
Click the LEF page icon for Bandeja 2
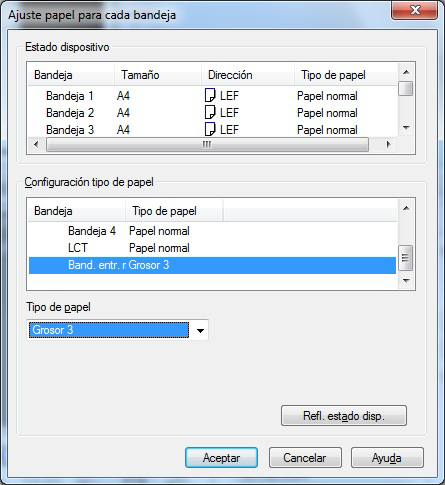pos(210,112)
